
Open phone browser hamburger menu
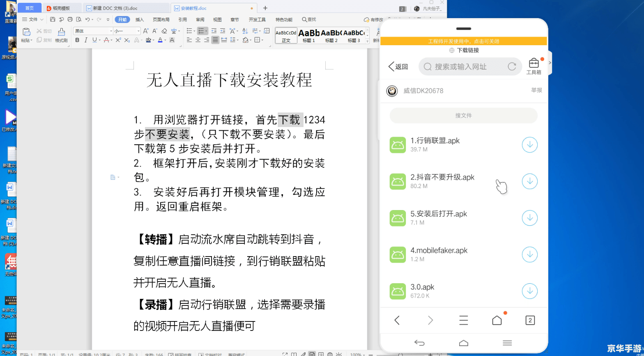tap(463, 320)
